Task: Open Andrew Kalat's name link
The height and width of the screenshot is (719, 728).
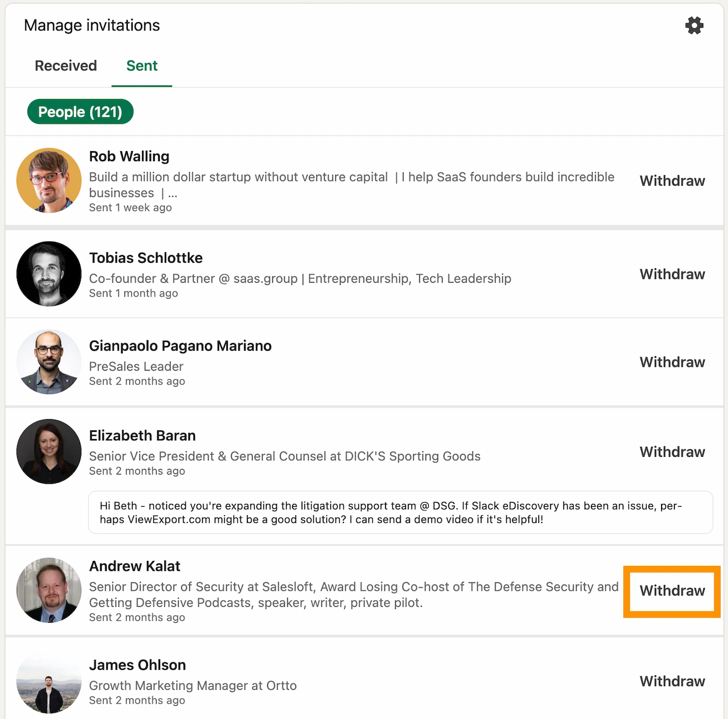Action: point(134,566)
